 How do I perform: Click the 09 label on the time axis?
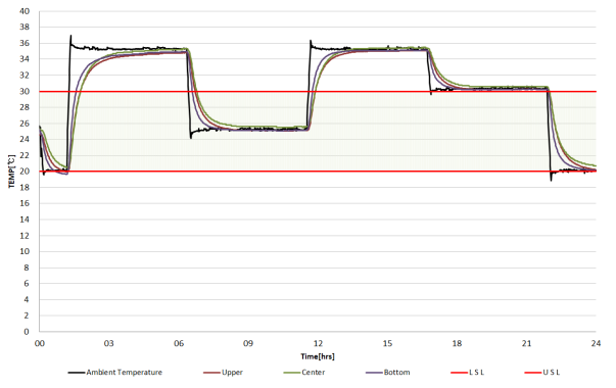coord(248,344)
